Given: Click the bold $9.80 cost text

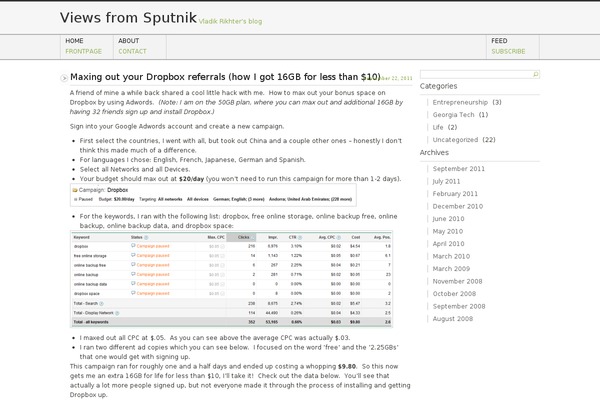Looking at the screenshot, I should pyautogui.click(x=347, y=366).
